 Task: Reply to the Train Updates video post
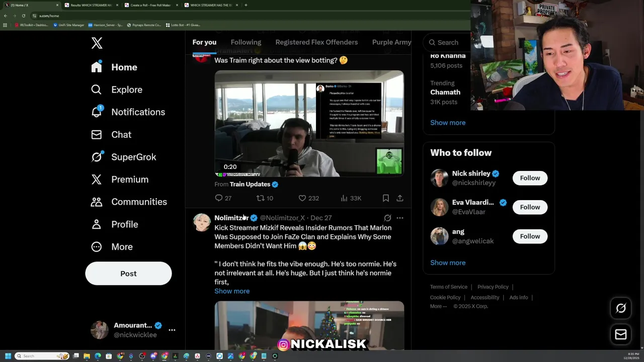coord(223,198)
